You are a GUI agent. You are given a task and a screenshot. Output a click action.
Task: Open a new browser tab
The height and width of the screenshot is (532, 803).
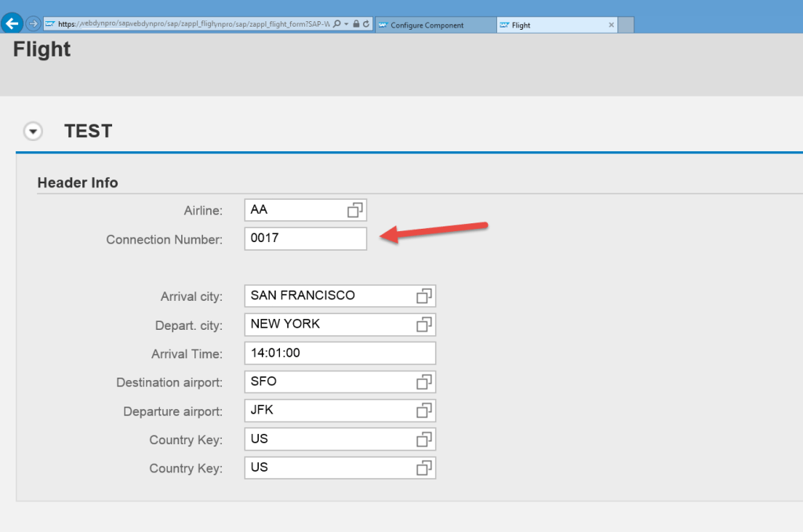click(x=625, y=24)
